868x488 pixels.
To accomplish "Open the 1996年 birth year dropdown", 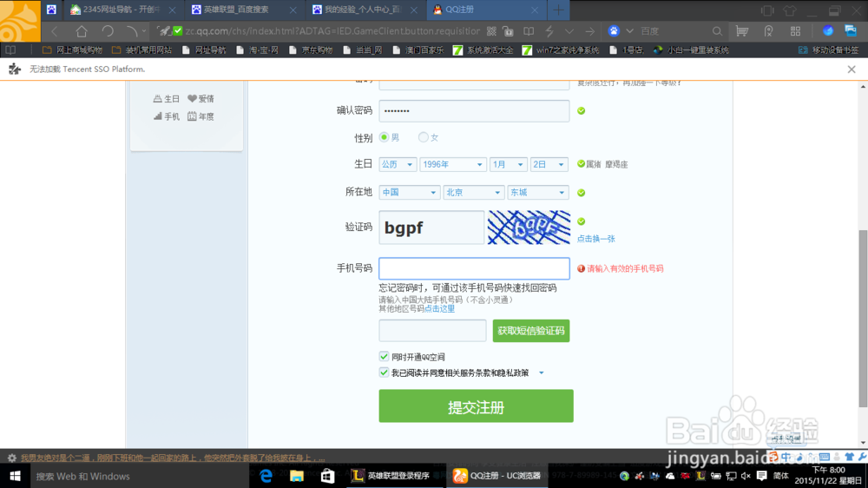I will tap(453, 164).
